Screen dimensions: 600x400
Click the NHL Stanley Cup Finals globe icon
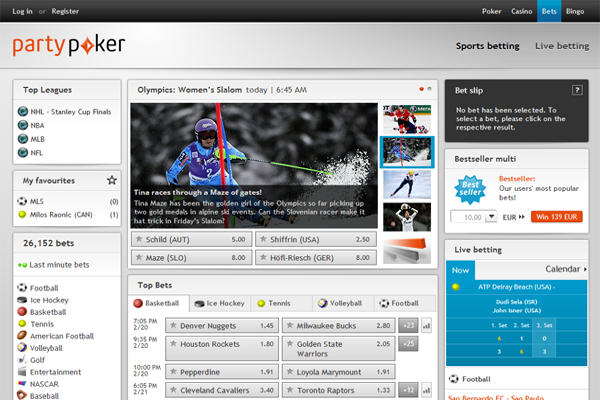(x=23, y=111)
